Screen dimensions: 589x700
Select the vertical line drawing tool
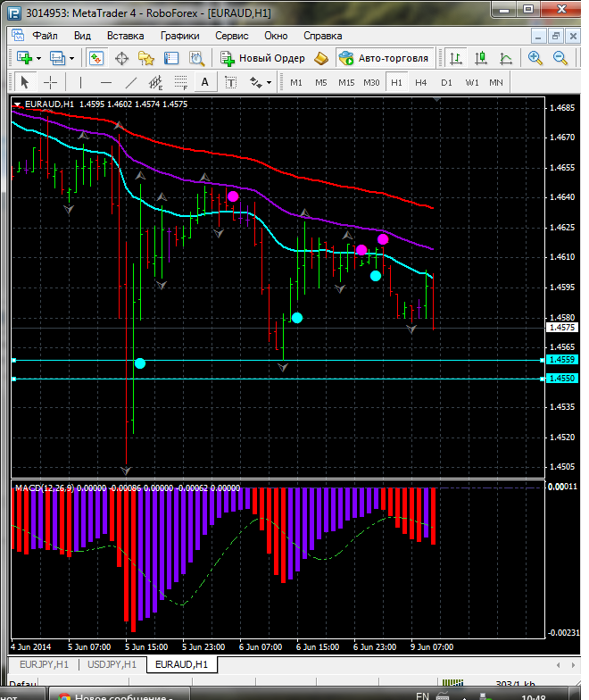(80, 82)
